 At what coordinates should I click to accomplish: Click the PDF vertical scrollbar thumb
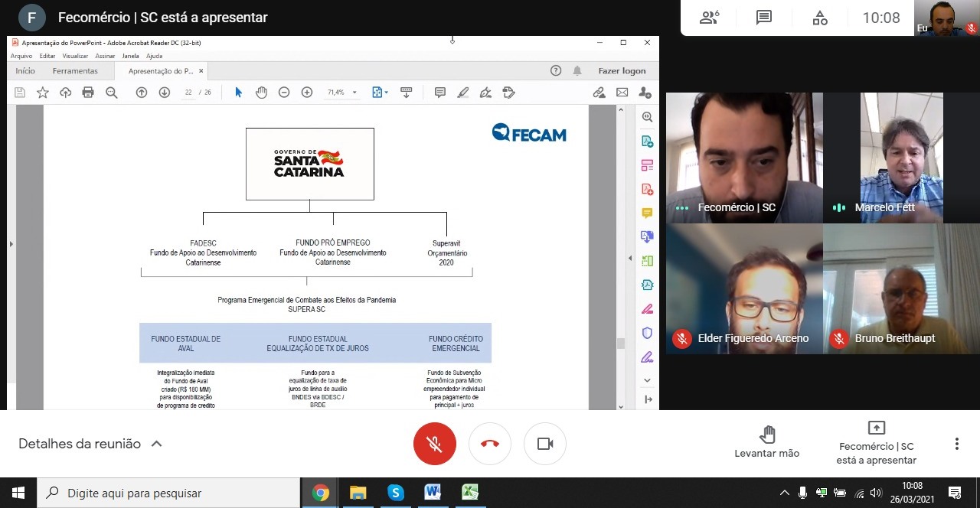point(620,344)
